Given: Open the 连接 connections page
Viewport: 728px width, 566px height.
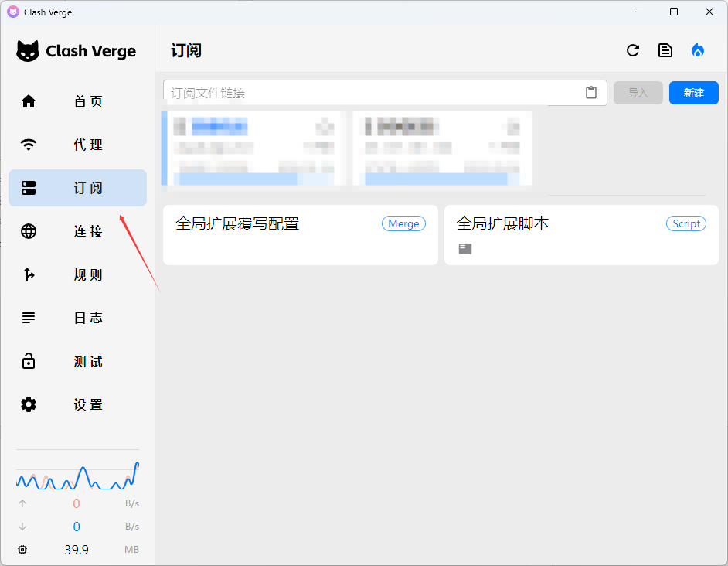Looking at the screenshot, I should (x=77, y=231).
